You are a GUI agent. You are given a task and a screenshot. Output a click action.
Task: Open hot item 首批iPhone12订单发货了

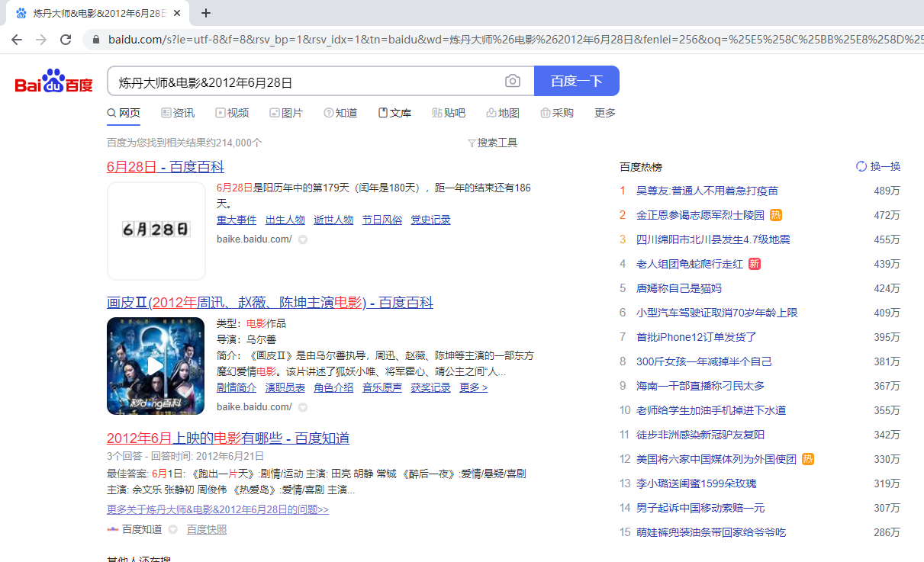click(697, 337)
